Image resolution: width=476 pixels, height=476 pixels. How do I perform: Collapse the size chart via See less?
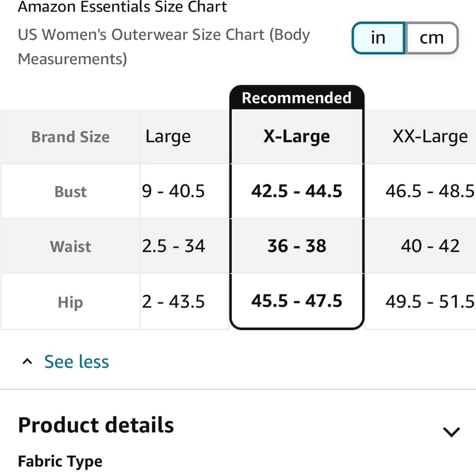76,362
